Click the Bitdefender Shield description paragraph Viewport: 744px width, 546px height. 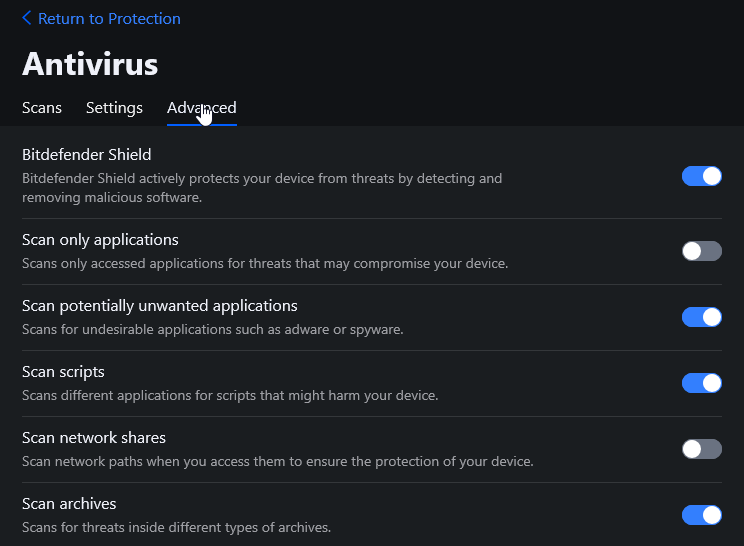[x=262, y=188]
